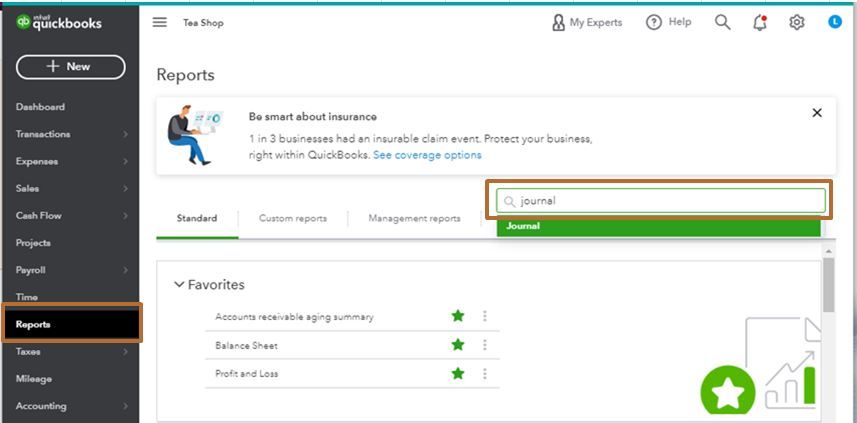This screenshot has width=857, height=423.
Task: Open the notifications bell
Action: (x=760, y=22)
